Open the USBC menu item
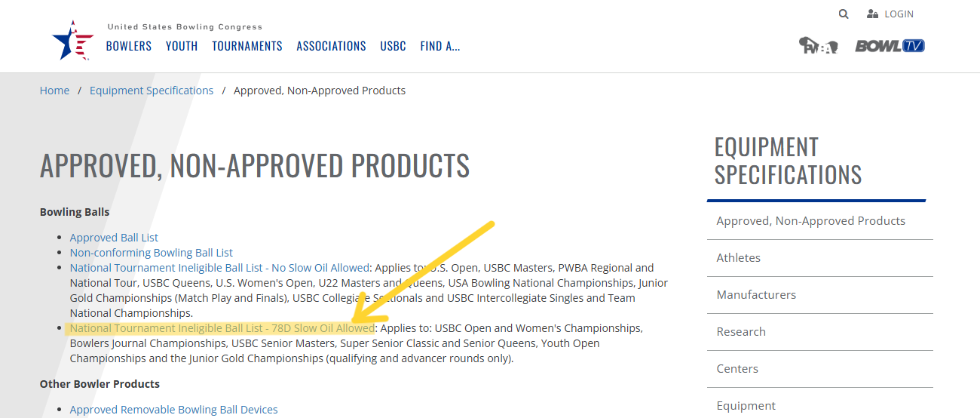This screenshot has width=980, height=418. coord(393,46)
